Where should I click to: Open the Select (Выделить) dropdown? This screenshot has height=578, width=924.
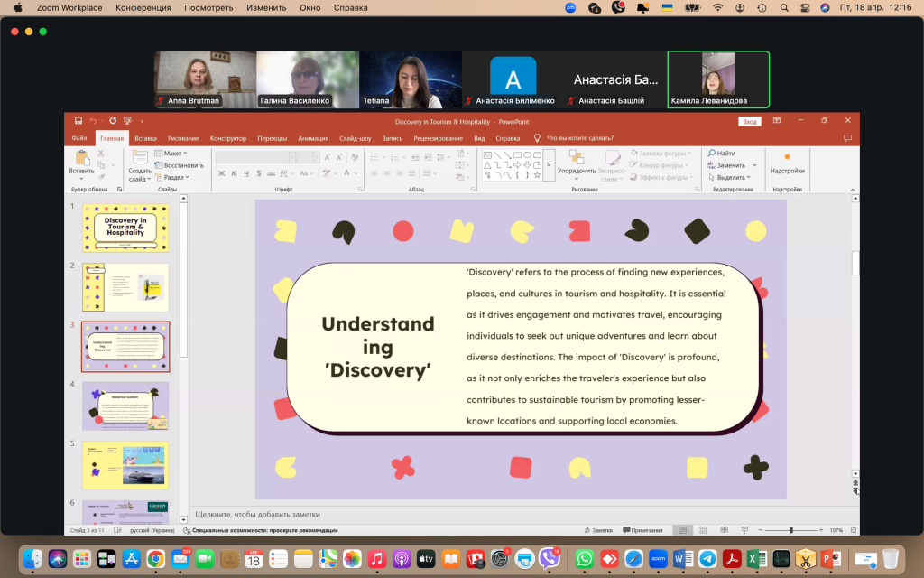(733, 177)
